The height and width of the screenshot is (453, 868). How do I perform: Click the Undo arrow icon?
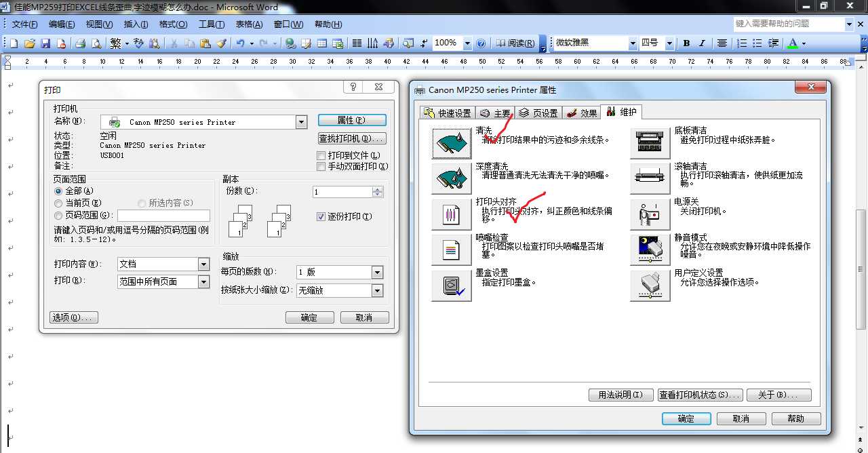(240, 43)
